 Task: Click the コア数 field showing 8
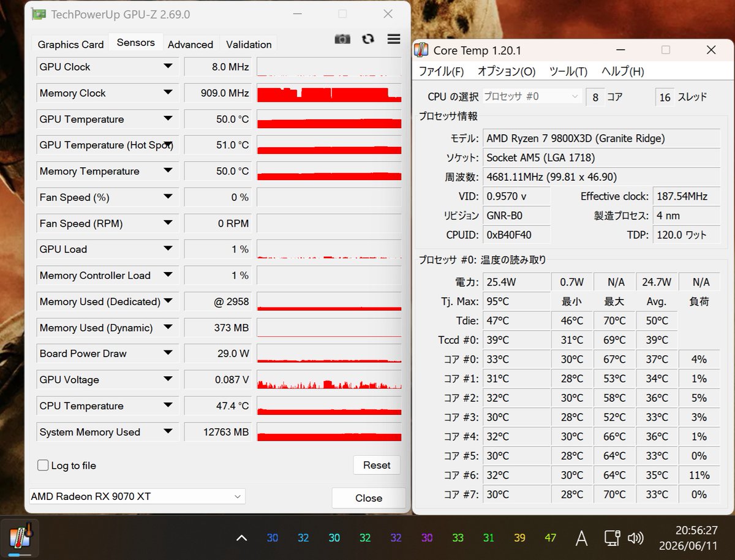[595, 97]
